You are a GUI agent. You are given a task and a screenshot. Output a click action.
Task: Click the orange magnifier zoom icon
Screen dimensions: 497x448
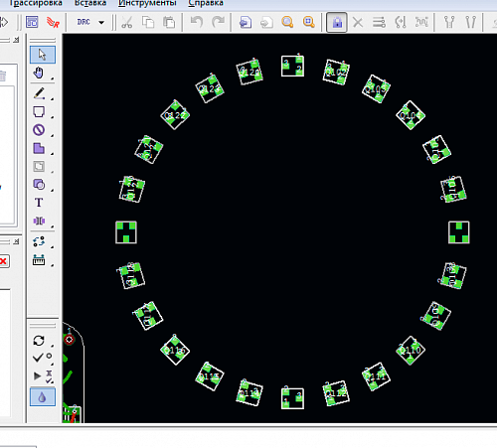tap(287, 22)
